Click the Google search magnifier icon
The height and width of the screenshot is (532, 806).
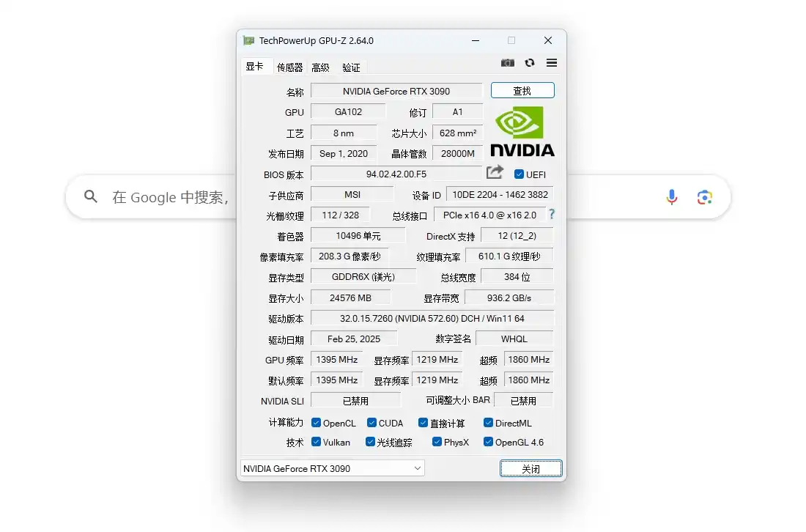coord(90,196)
